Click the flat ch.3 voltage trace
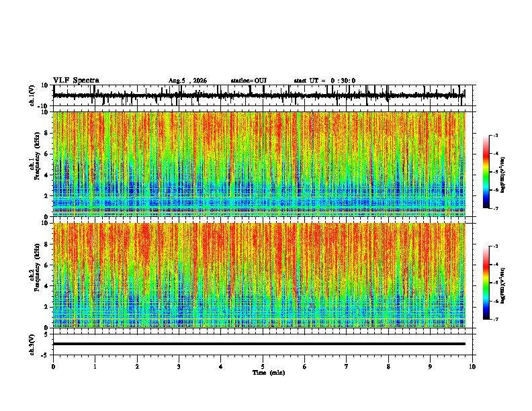This screenshot has height=411, width=532. click(259, 344)
